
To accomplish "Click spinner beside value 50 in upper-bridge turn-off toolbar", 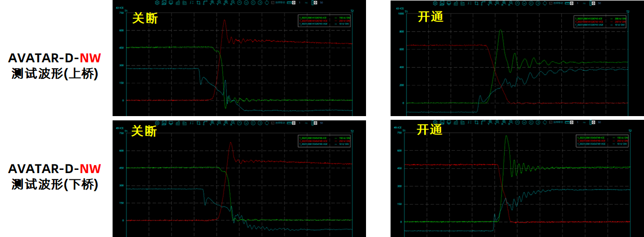I will coord(315,3).
